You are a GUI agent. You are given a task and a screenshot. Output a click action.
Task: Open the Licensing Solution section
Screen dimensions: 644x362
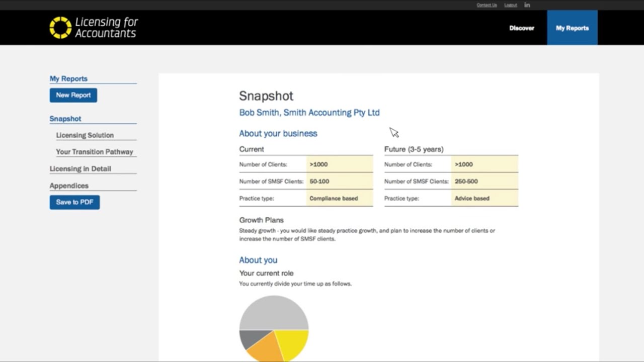click(x=85, y=135)
